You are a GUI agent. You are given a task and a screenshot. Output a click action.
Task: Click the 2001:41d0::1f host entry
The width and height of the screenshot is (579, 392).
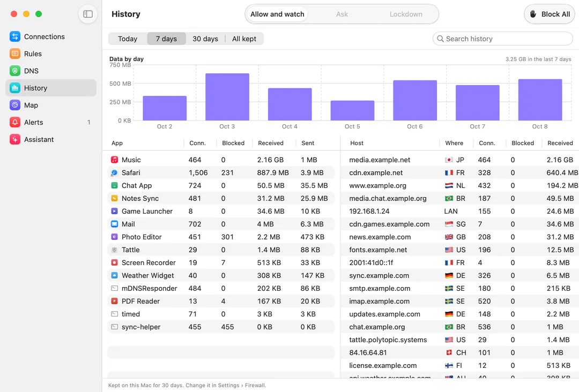(x=371, y=262)
